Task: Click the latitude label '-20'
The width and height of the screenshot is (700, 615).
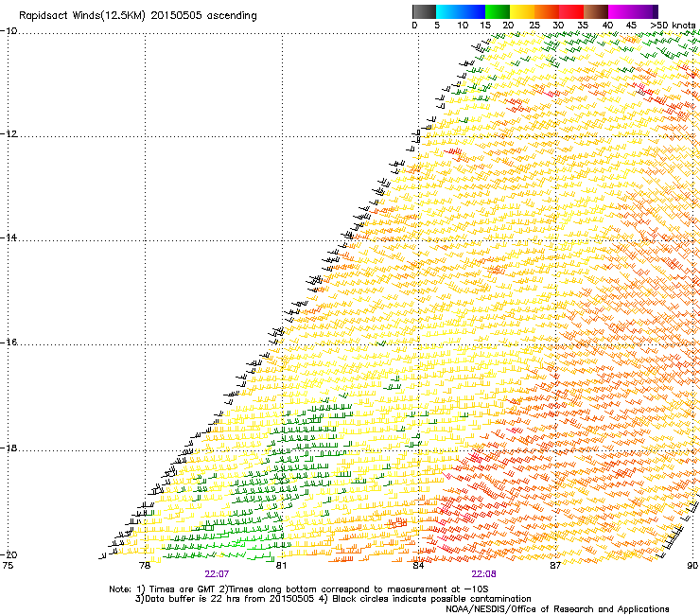Action: [9, 554]
